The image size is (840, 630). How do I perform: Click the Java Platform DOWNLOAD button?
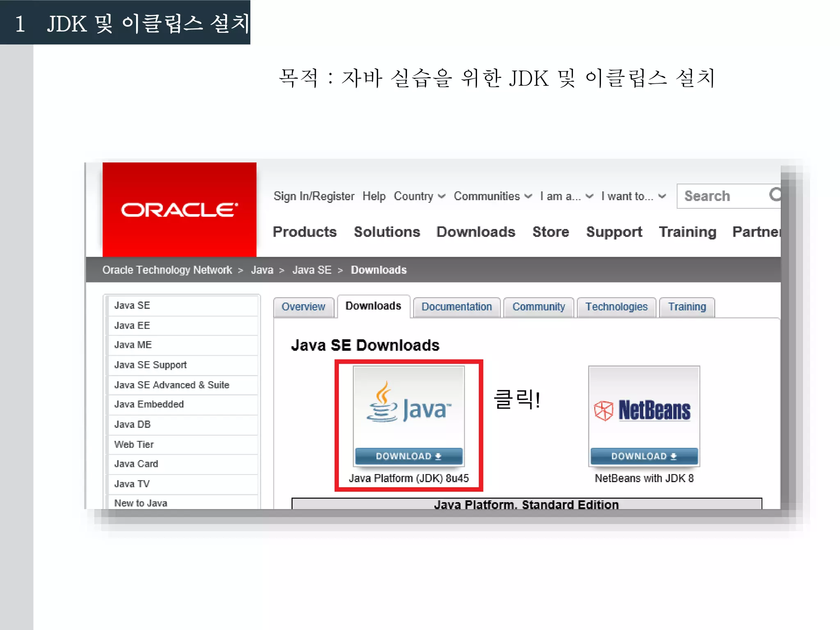coord(409,456)
